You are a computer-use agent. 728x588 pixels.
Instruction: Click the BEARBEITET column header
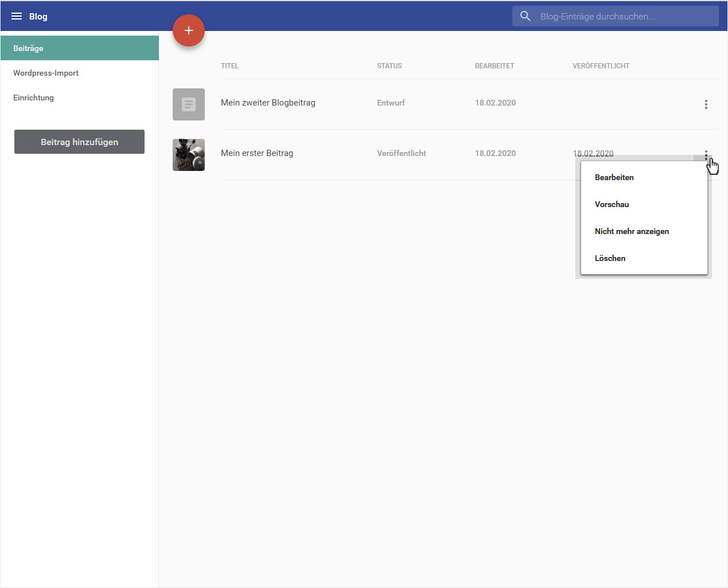pyautogui.click(x=495, y=66)
